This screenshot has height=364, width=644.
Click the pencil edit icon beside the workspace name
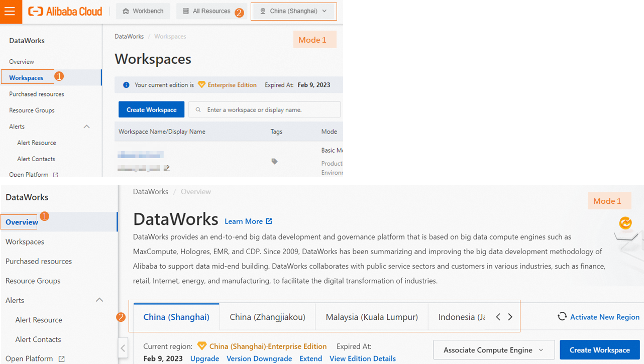pos(167,167)
